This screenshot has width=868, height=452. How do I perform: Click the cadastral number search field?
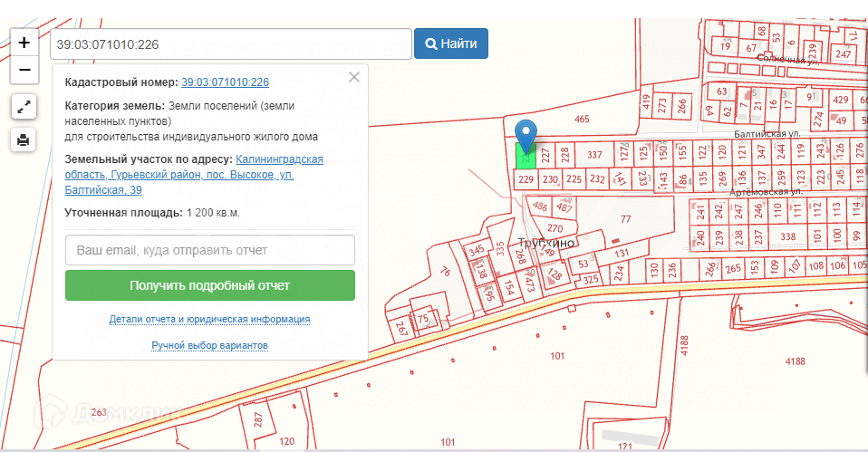pyautogui.click(x=230, y=43)
